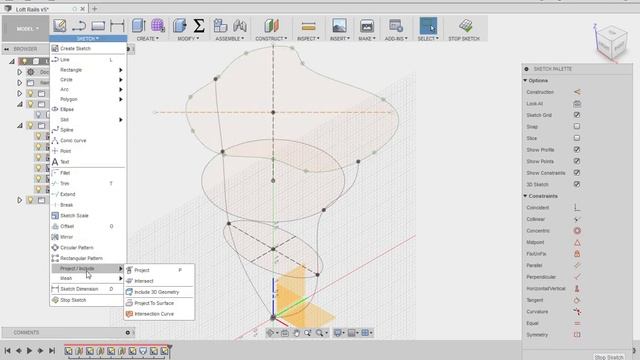Click the Extrude icon above CREATE
The image size is (640, 360).
pos(138,26)
